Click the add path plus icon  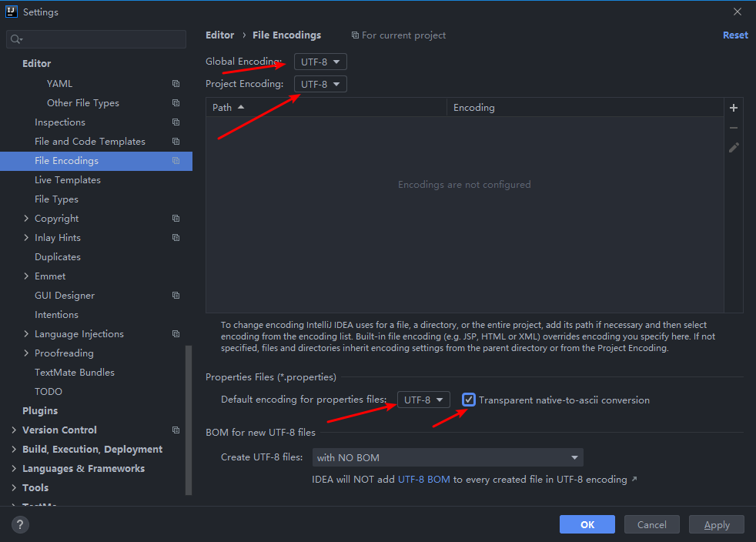tap(734, 108)
